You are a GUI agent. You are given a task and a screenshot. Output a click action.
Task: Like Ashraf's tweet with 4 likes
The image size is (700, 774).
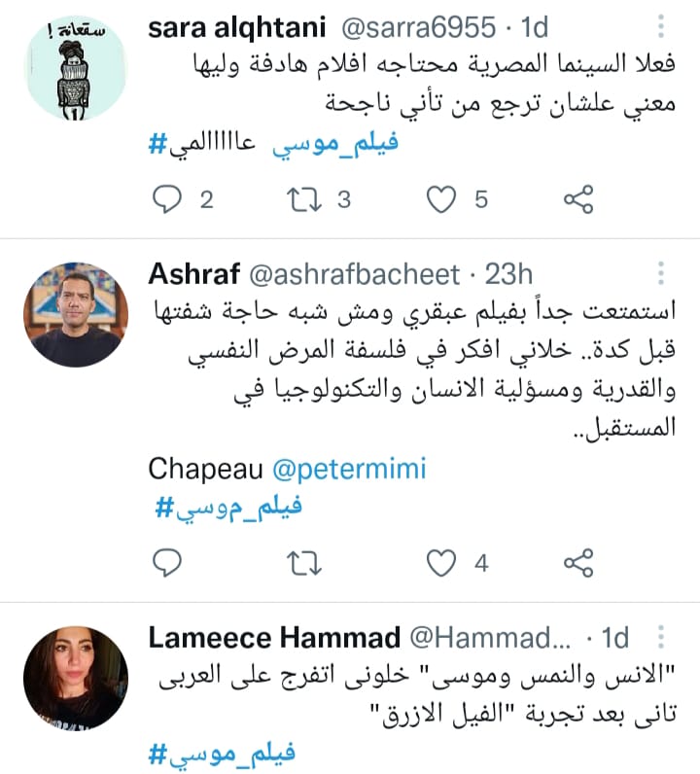point(440,563)
